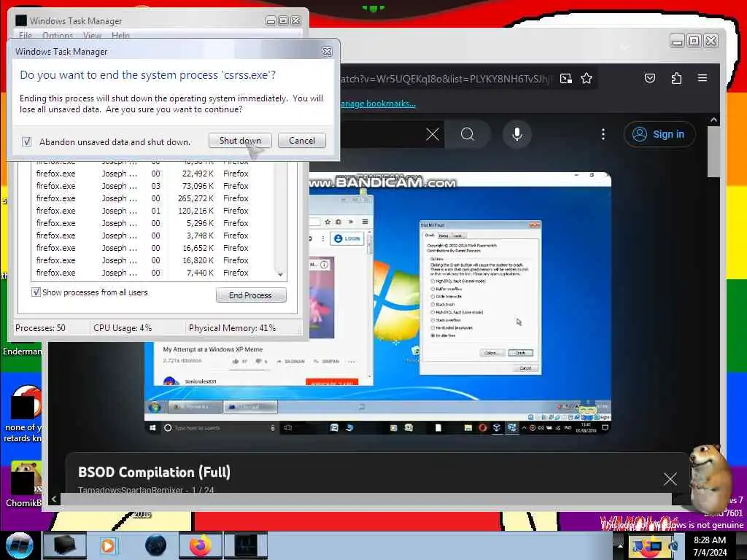Open the dark globe taskbar icon
Viewport: 747px width, 560px height.
pos(156,545)
